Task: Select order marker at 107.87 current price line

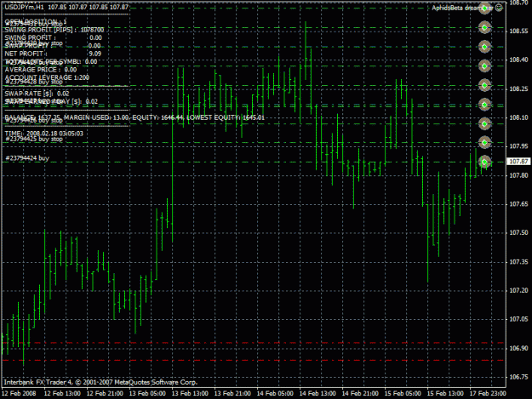Action: [x=485, y=162]
